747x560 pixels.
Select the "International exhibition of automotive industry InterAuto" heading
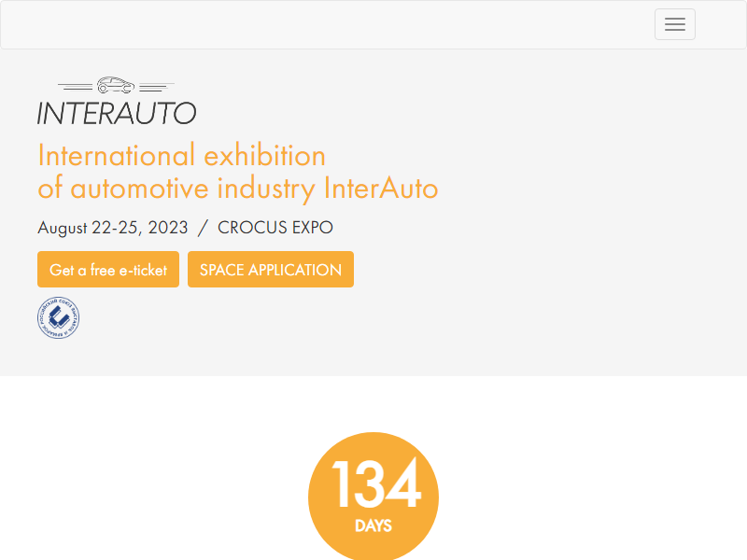(x=238, y=172)
